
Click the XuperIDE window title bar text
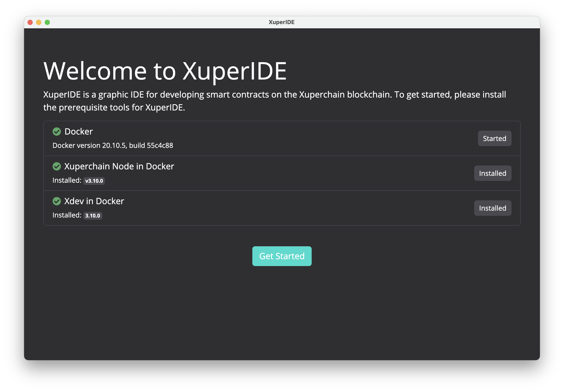pyautogui.click(x=282, y=22)
